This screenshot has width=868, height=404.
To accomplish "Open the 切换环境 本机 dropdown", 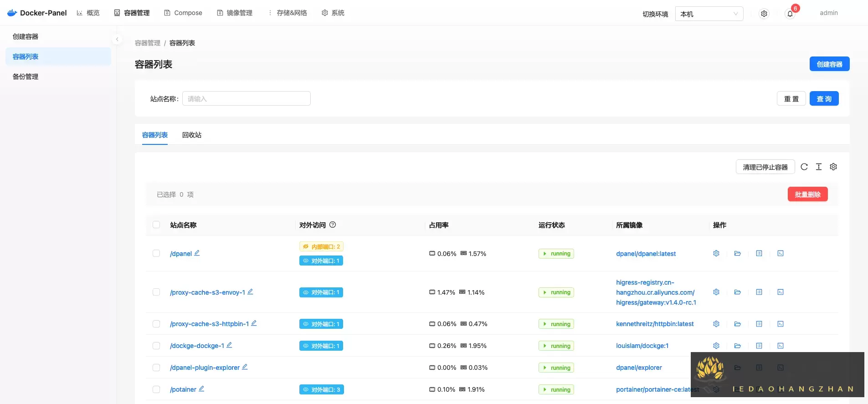I will click(709, 14).
